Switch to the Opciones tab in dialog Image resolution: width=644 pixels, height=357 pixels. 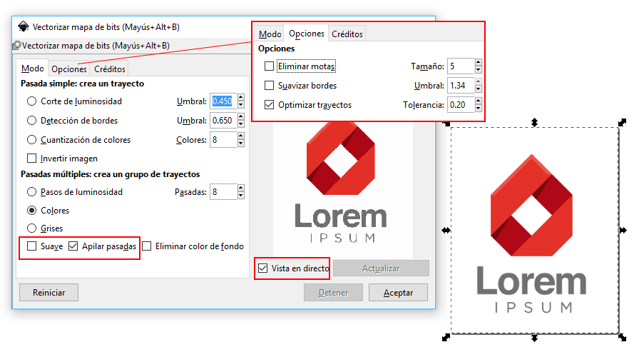pos(69,69)
